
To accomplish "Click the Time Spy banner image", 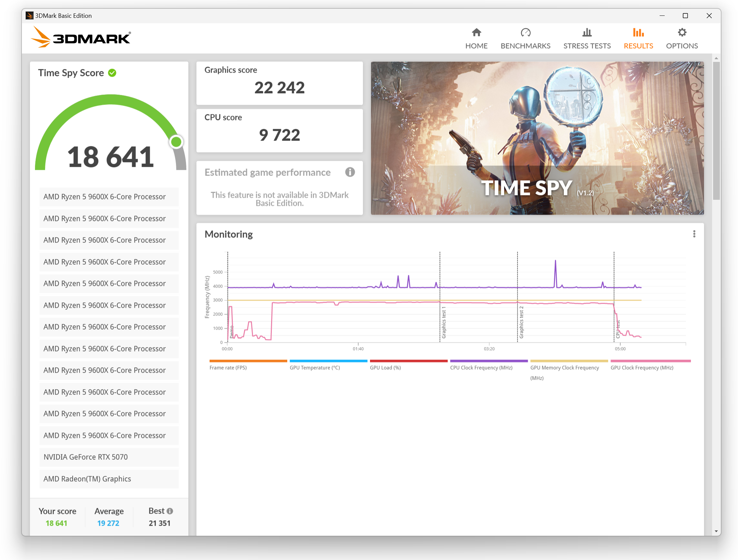I will (537, 138).
